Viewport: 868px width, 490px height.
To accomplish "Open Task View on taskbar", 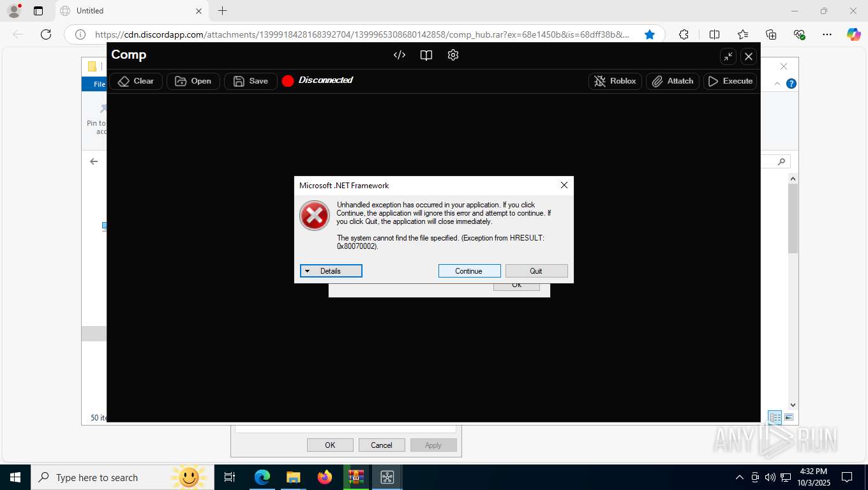I will point(230,477).
